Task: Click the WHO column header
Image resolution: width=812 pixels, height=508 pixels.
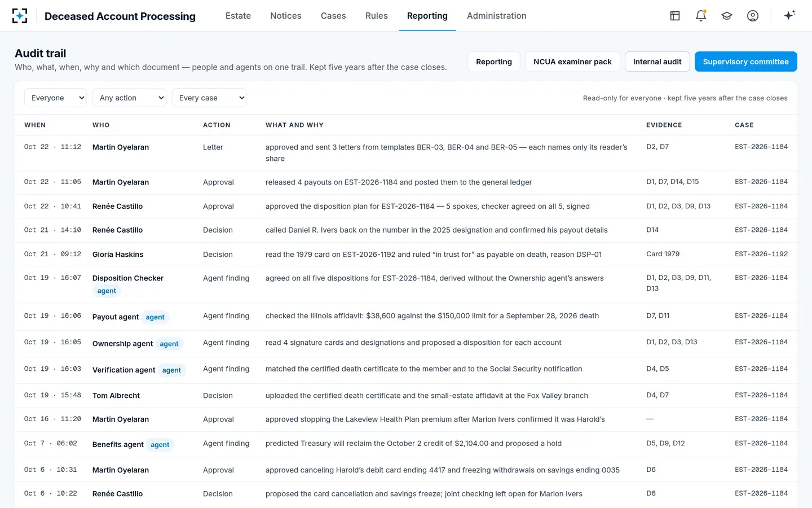Action: (101, 125)
